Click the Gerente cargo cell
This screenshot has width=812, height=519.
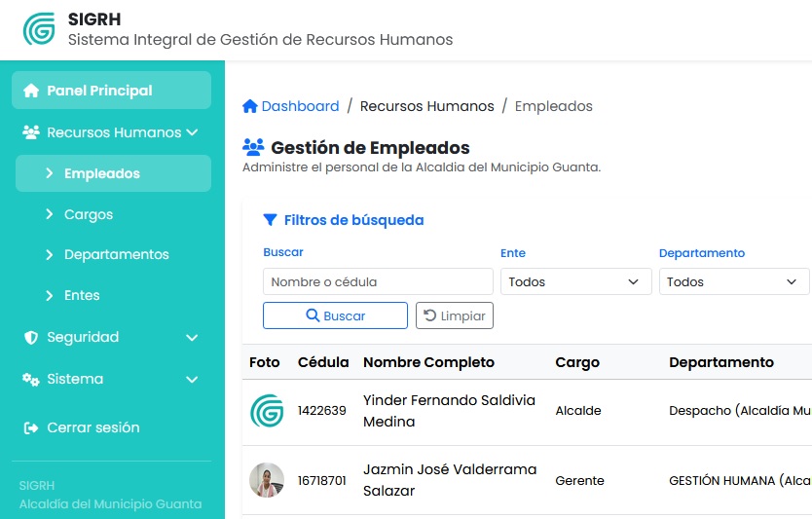(x=579, y=481)
